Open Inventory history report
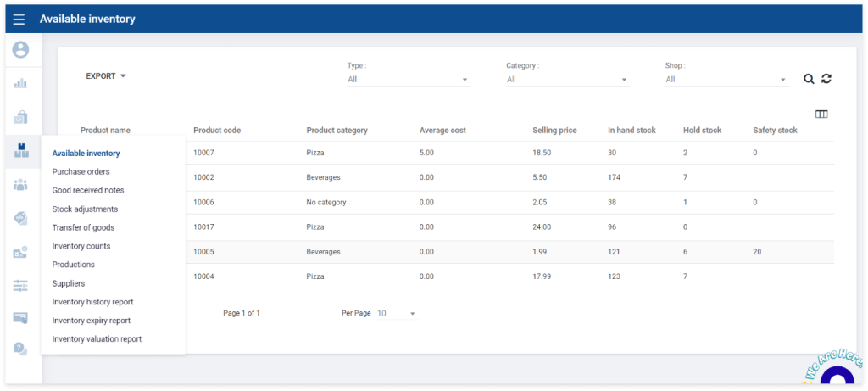Viewport: 868px width, 391px height. coord(92,303)
